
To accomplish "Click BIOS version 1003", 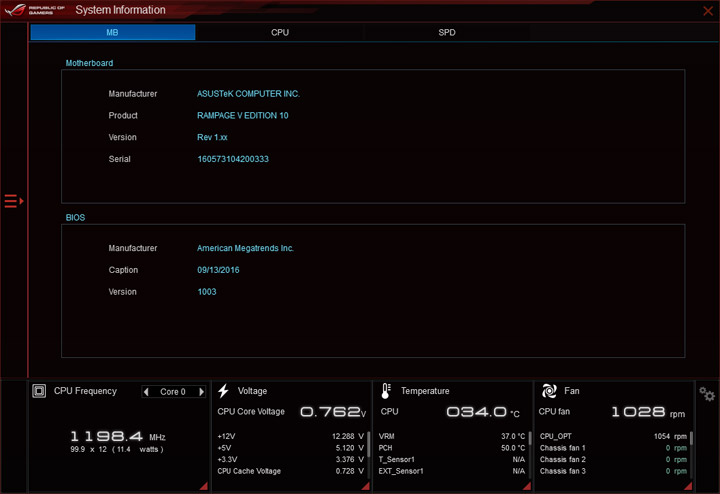I will tap(207, 292).
